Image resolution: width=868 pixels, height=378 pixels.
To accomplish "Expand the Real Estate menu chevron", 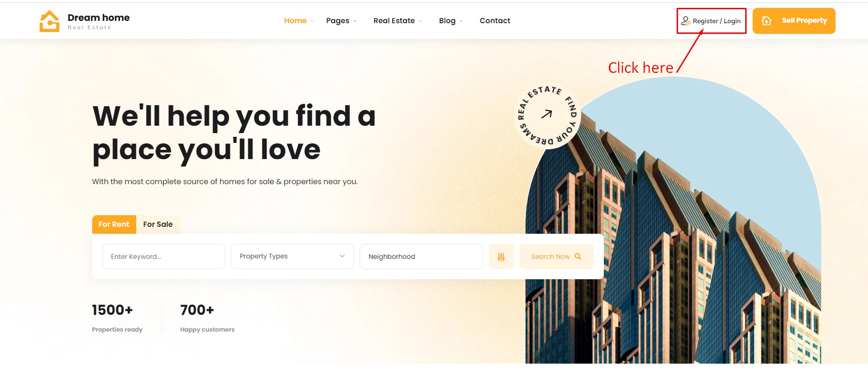I will click(420, 21).
